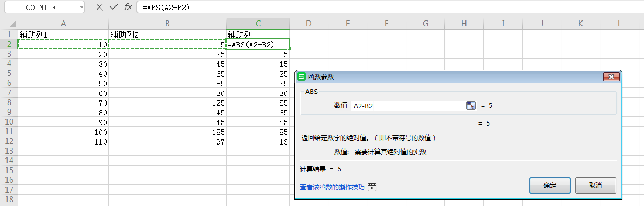Click cell A12 with value 110
The image size is (644, 206).
pyautogui.click(x=63, y=142)
